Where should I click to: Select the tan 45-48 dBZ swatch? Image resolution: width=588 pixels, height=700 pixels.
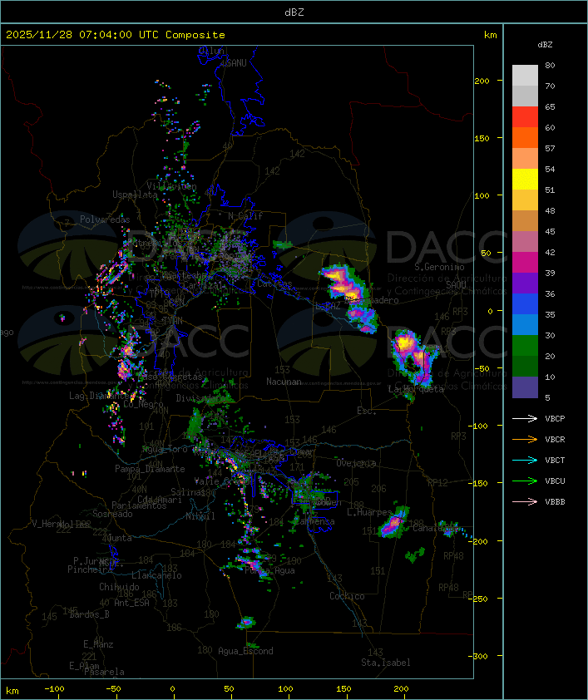525,220
